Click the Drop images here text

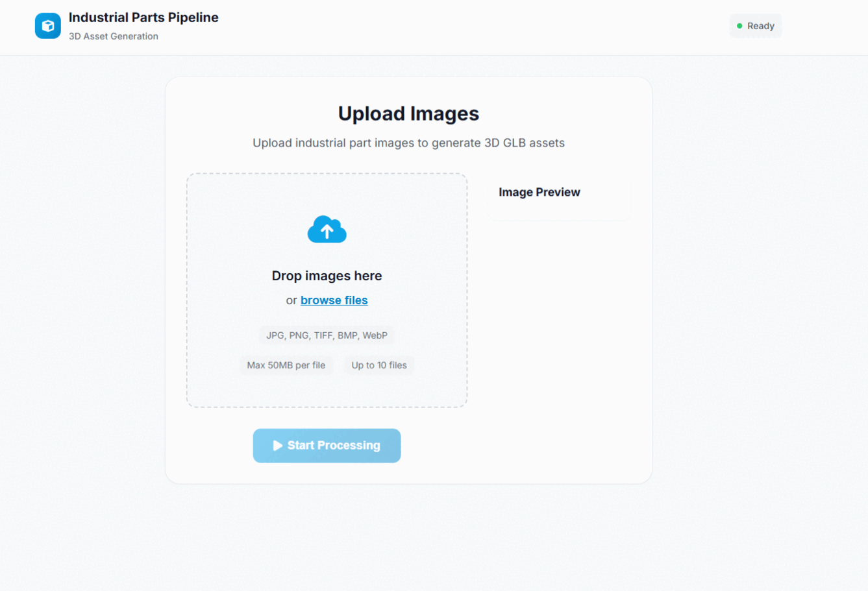327,276
